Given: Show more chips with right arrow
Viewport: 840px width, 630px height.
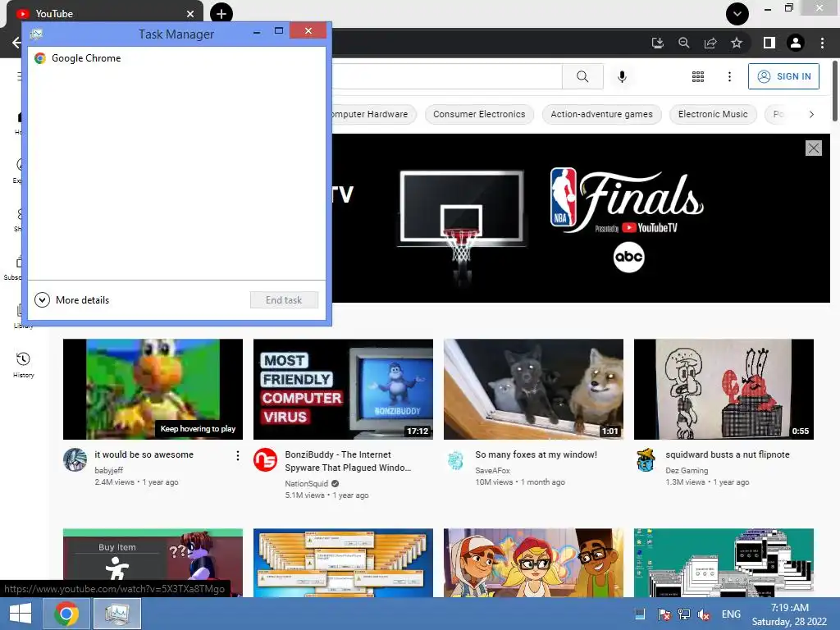Looking at the screenshot, I should [x=811, y=114].
